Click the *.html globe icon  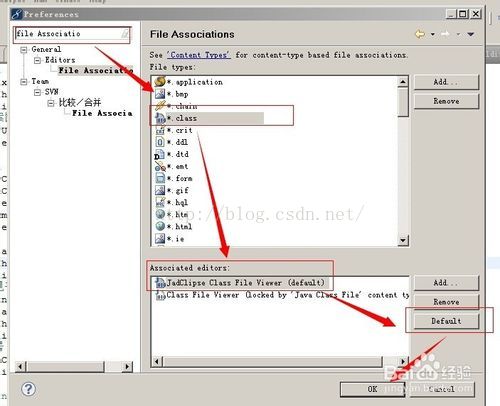click(160, 226)
